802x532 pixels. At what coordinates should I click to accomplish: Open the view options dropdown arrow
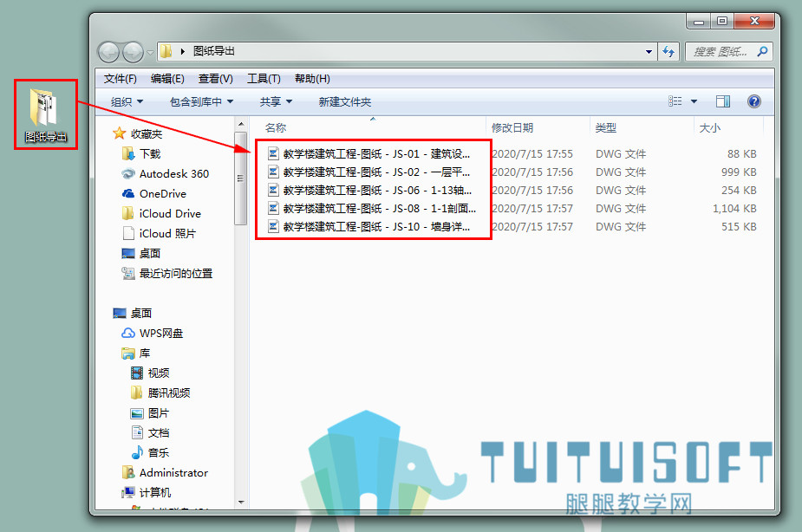coord(694,101)
